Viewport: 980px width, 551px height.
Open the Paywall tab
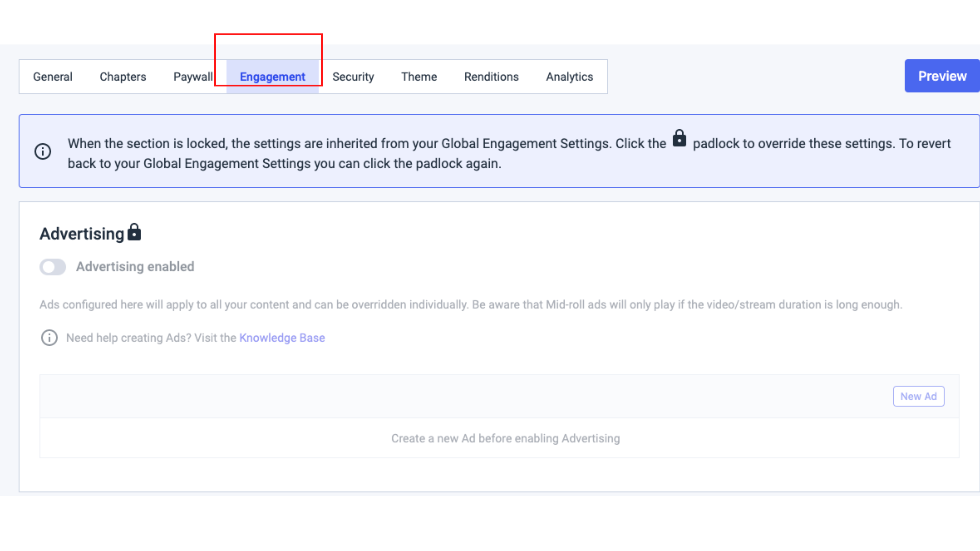pyautogui.click(x=193, y=77)
